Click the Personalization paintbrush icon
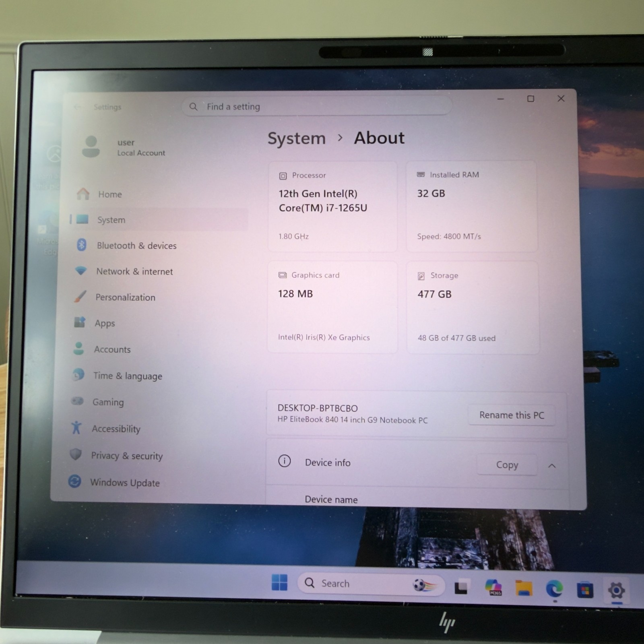This screenshot has height=644, width=644. [x=80, y=297]
